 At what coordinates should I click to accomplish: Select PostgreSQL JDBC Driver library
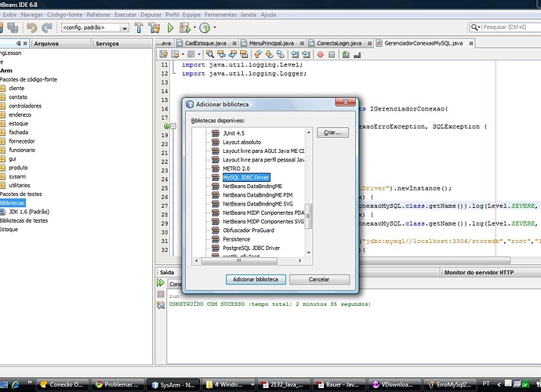(251, 248)
